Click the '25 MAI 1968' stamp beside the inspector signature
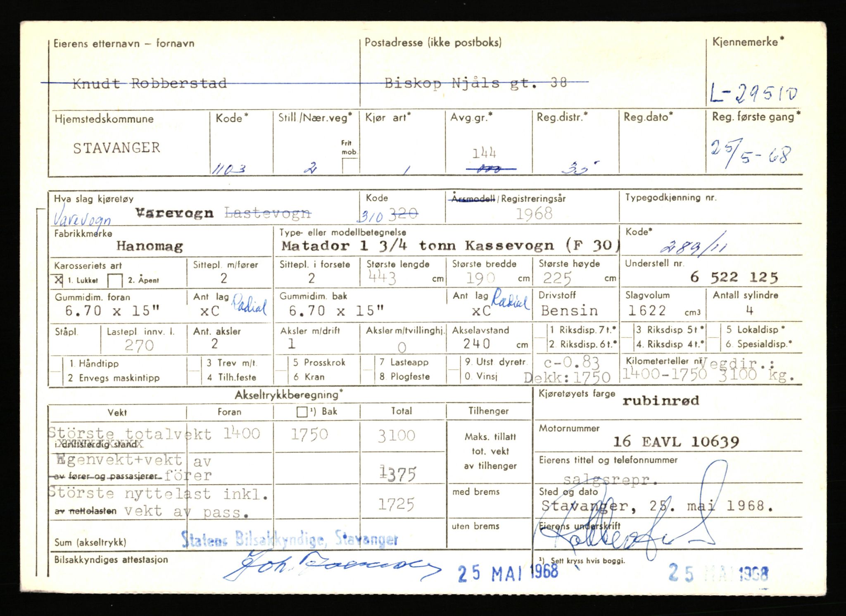Screen dimensions: 846x616 pyautogui.click(x=508, y=573)
